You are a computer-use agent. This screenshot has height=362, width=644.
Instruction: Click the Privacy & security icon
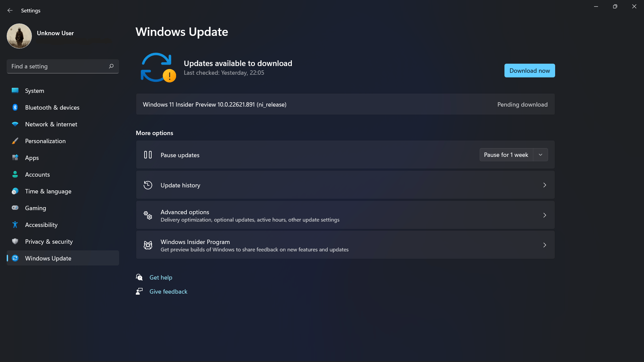point(15,241)
